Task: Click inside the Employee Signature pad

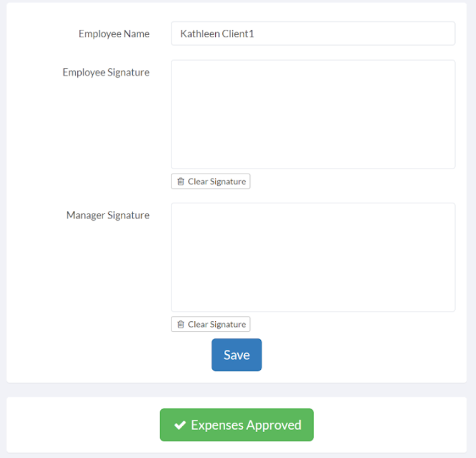Action: click(313, 114)
